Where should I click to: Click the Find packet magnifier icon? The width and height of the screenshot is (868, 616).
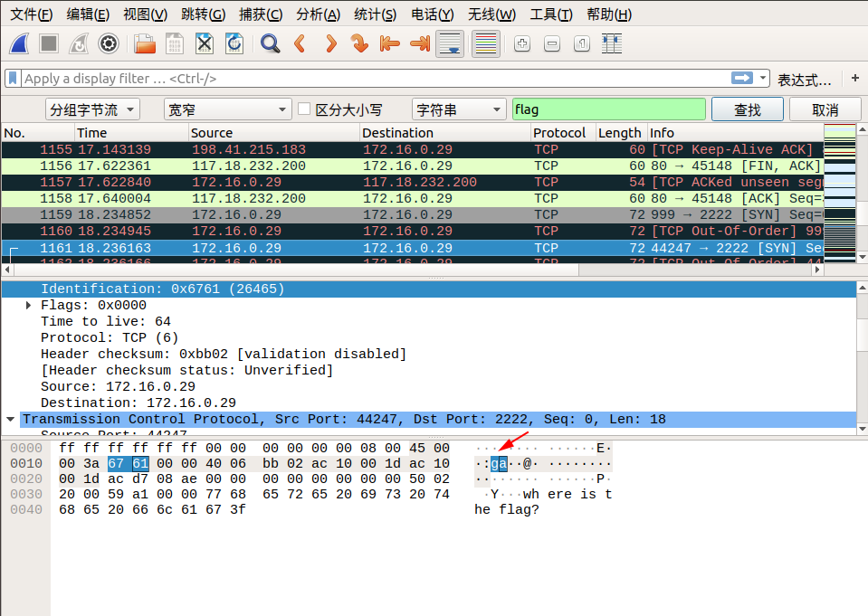(270, 43)
